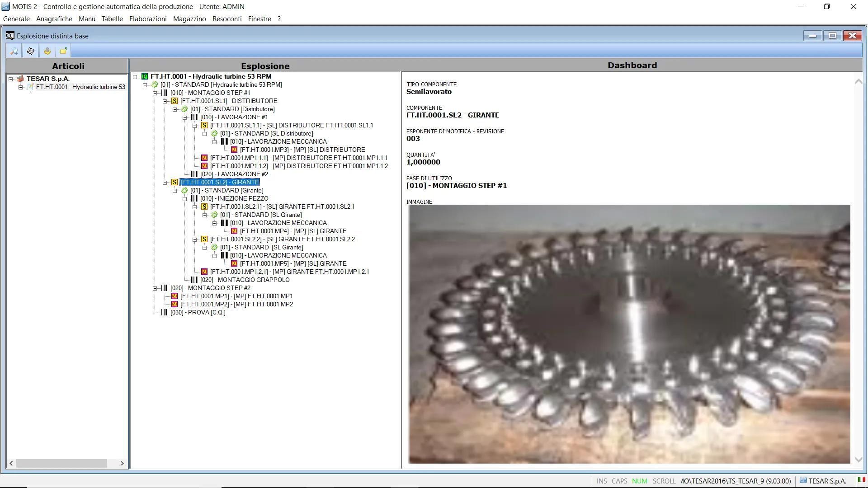This screenshot has height=488, width=868.
Task: Open the Finestre menu
Action: [259, 19]
